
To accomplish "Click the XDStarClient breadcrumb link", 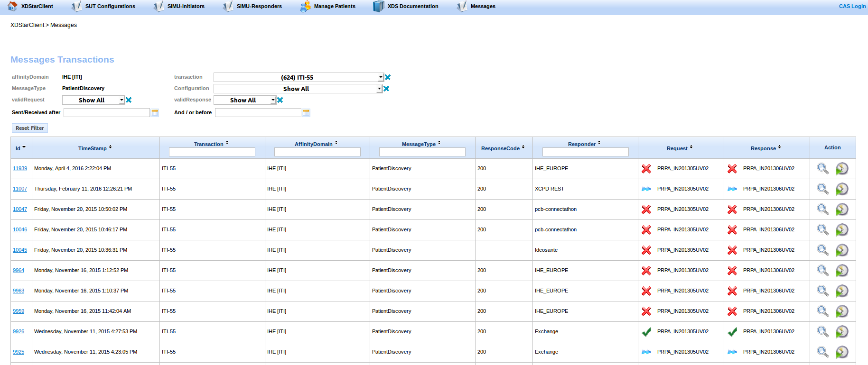I will (27, 25).
